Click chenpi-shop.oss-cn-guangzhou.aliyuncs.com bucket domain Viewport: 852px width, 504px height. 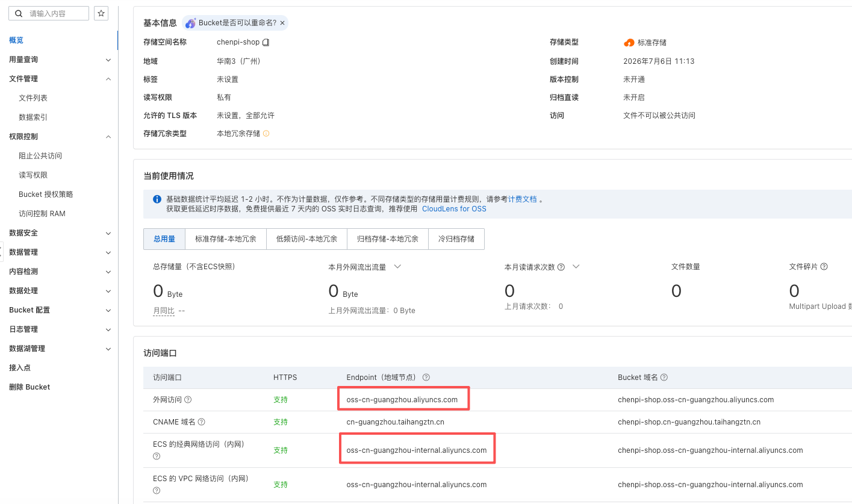coord(696,400)
